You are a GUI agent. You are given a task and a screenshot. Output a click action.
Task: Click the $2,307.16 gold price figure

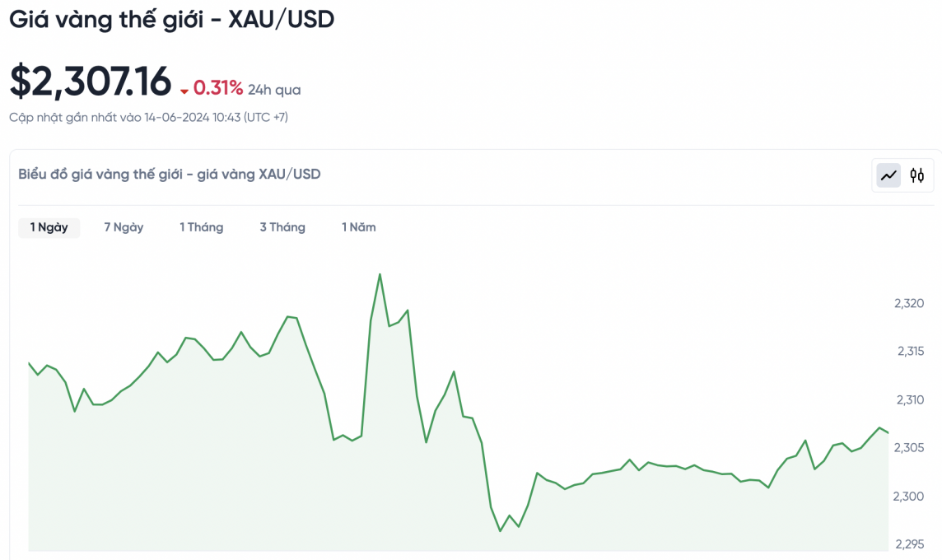click(x=91, y=81)
